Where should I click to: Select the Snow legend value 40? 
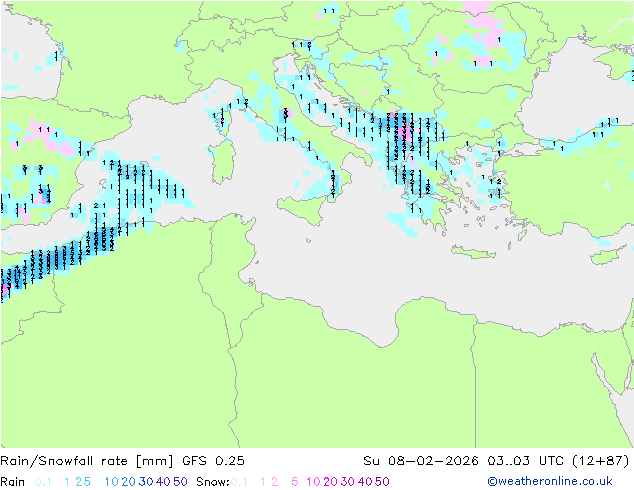point(365,482)
